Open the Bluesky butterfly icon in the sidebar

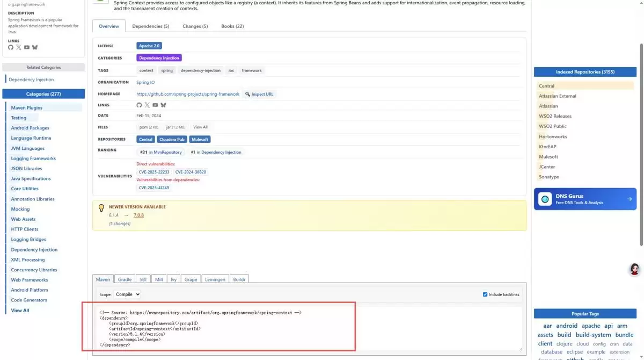35,47
